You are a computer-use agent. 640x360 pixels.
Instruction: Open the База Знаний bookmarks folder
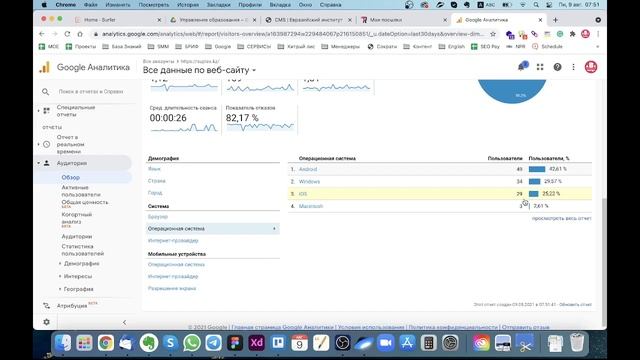tap(122, 47)
